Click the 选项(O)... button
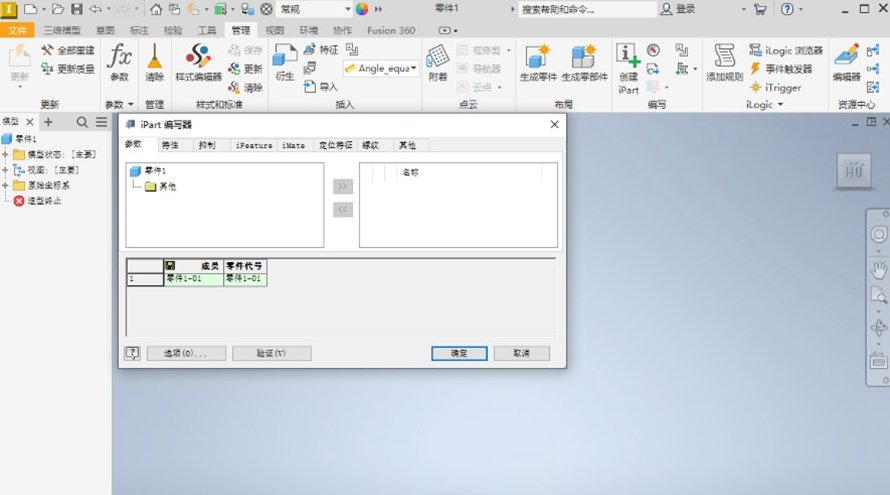 [x=186, y=353]
